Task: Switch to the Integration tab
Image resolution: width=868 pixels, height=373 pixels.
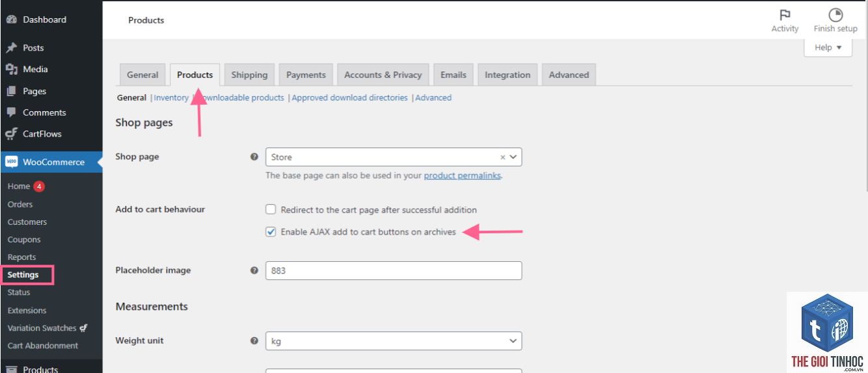Action: (x=508, y=75)
